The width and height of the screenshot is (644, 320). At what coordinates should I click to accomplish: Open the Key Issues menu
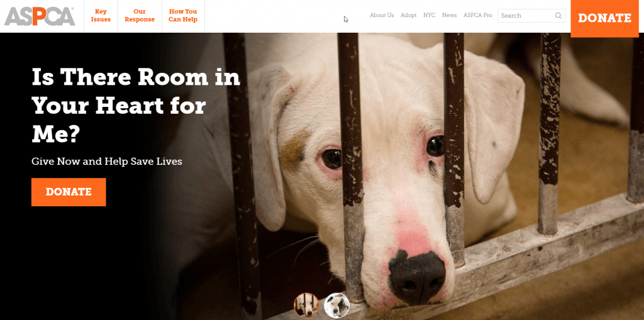click(x=101, y=16)
